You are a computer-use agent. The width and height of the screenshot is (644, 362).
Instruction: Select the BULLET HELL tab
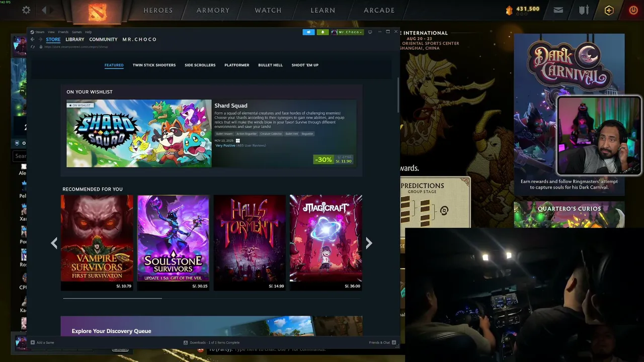point(270,65)
